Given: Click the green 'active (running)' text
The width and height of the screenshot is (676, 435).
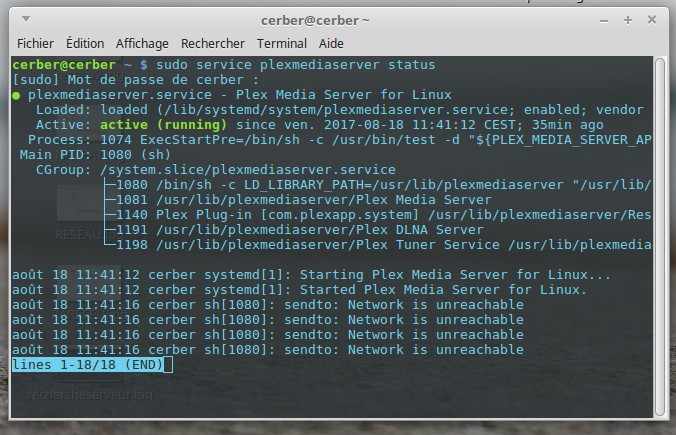Looking at the screenshot, I should [x=163, y=125].
